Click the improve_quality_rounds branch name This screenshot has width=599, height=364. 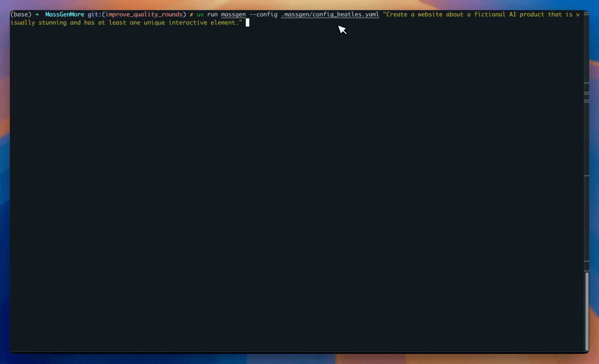point(144,14)
